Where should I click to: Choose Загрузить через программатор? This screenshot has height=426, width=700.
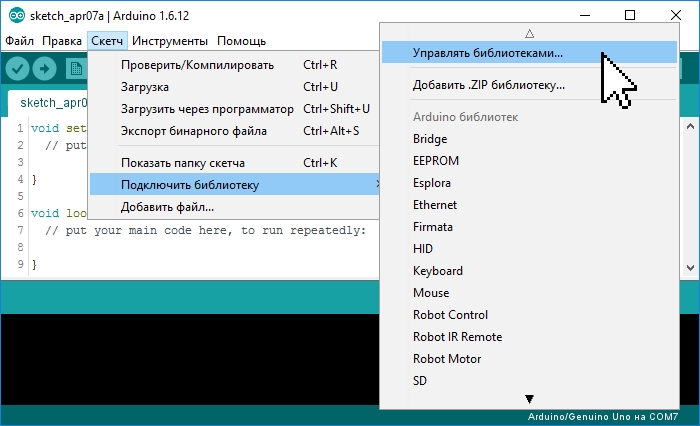click(234, 109)
